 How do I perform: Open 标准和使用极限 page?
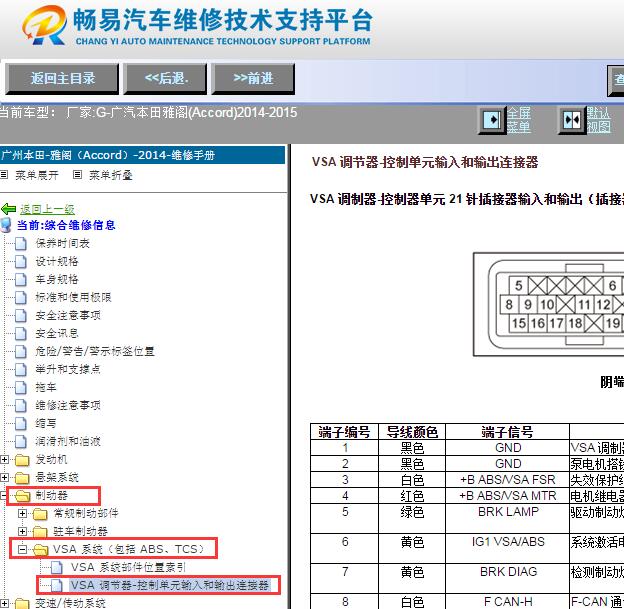pos(73,297)
